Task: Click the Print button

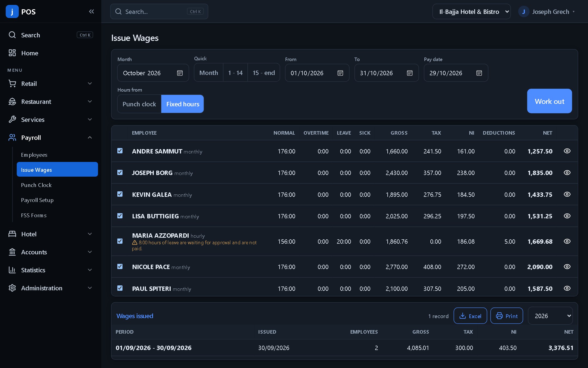Action: click(x=507, y=316)
